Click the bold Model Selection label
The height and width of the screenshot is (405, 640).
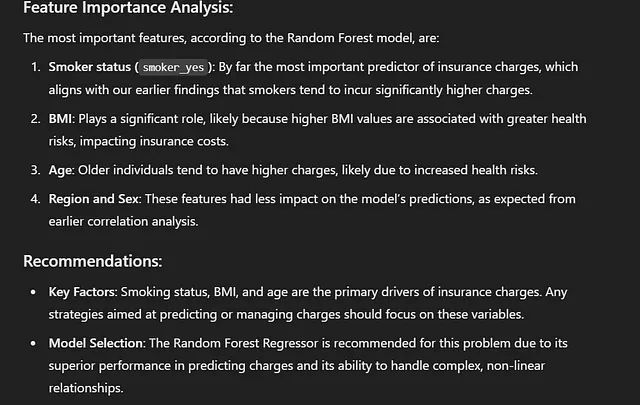click(x=96, y=343)
